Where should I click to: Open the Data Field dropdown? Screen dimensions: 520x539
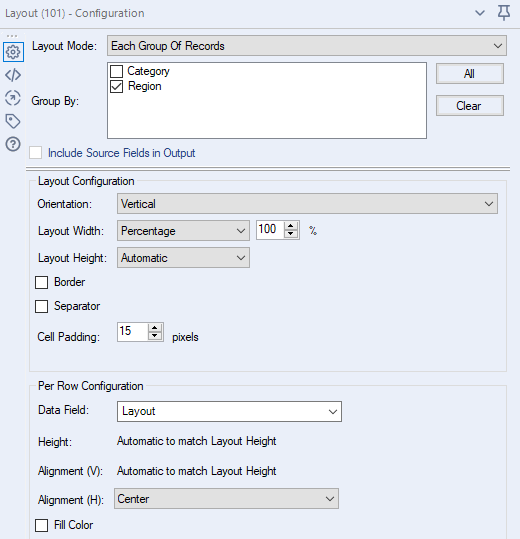pos(229,411)
